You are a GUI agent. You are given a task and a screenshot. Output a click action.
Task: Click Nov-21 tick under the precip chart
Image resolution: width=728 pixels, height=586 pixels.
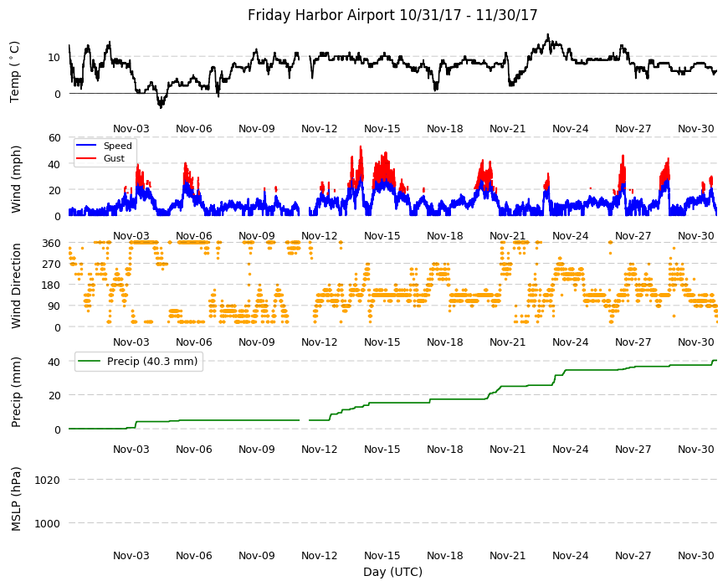click(507, 450)
